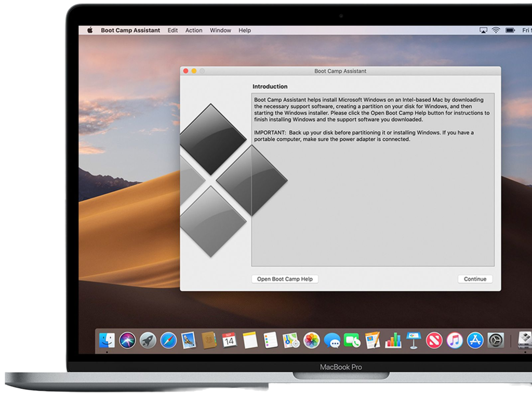Viewport: 532px width, 399px height.
Task: Open Messages app in dock
Action: (332, 340)
